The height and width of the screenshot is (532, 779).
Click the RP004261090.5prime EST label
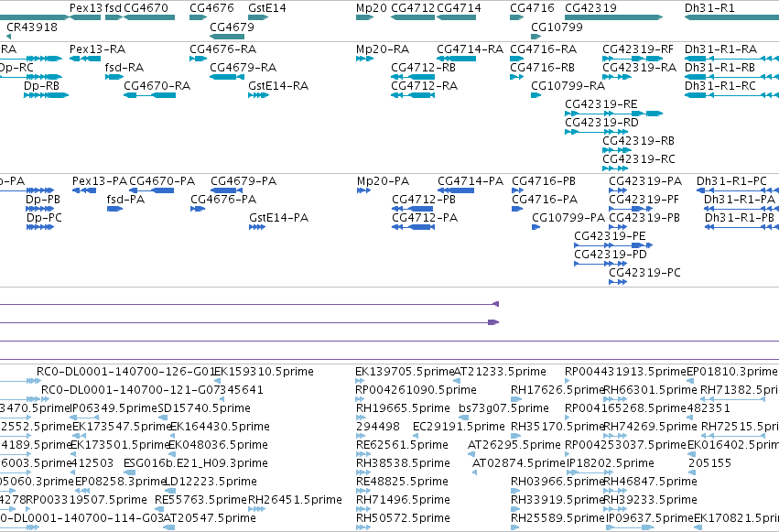(x=416, y=390)
